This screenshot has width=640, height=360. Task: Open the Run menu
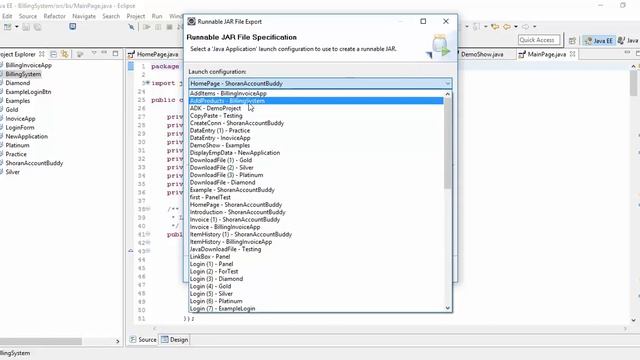tap(157, 16)
